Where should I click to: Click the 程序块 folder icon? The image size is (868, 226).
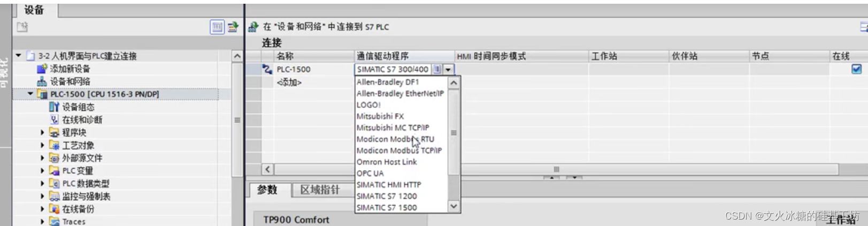click(54, 132)
